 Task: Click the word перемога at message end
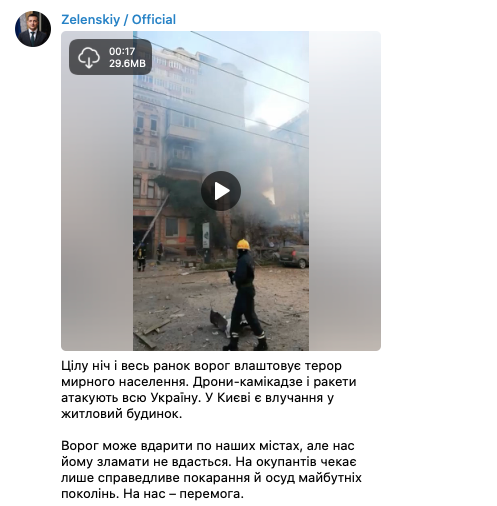[x=211, y=494]
